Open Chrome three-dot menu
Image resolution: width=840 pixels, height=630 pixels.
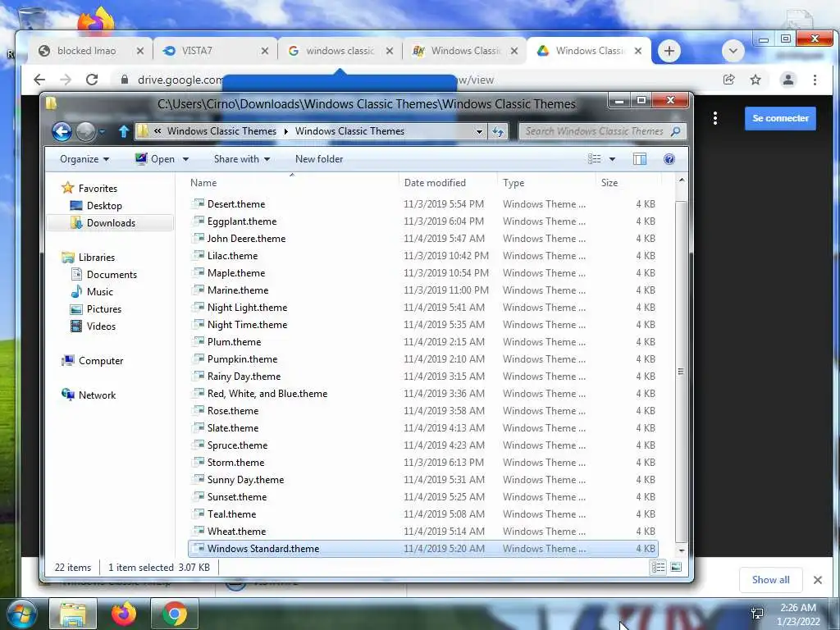tap(815, 80)
